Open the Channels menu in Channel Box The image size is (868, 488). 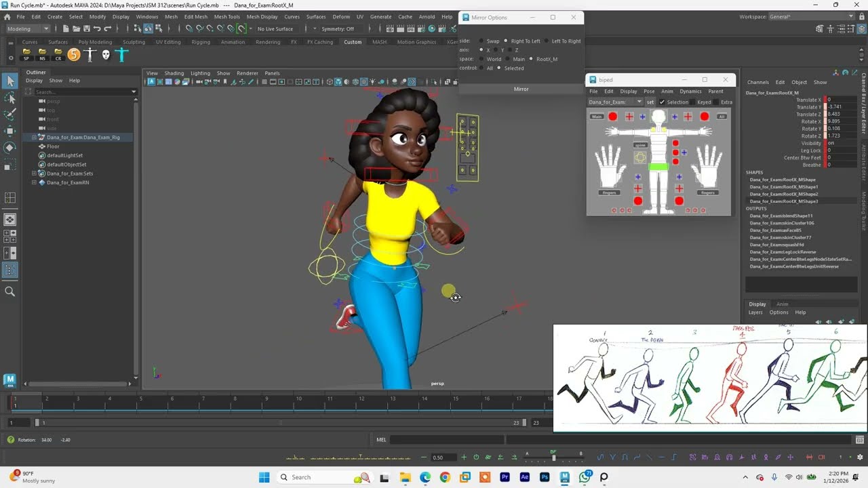click(758, 82)
